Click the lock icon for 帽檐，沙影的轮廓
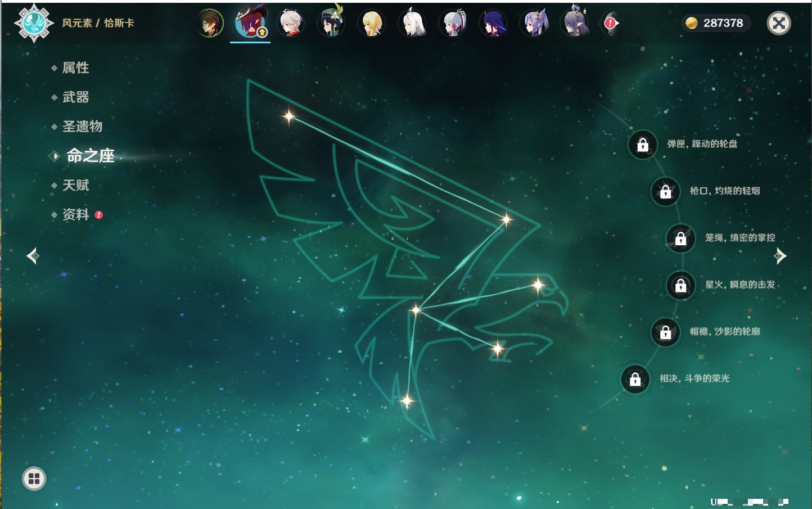The width and height of the screenshot is (812, 509). 666,332
